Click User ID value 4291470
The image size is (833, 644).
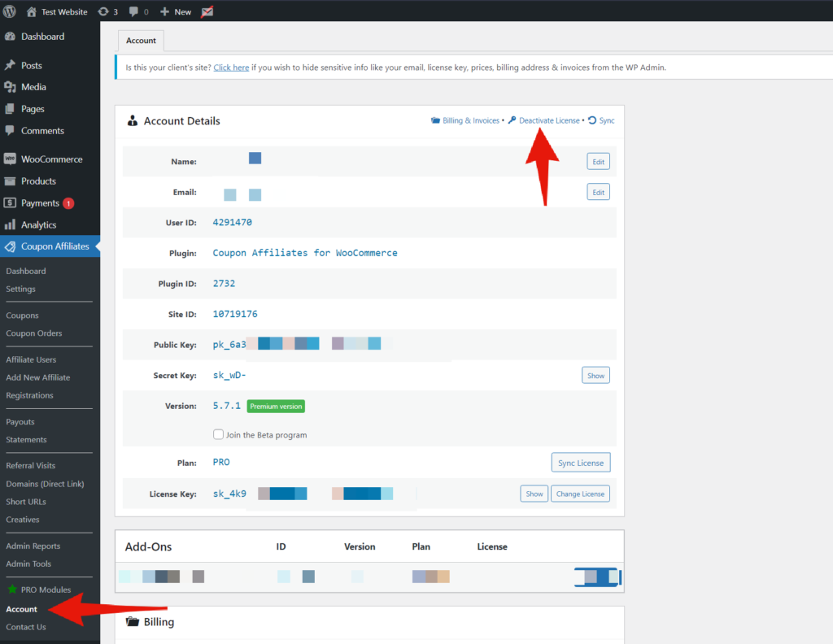pos(232,223)
